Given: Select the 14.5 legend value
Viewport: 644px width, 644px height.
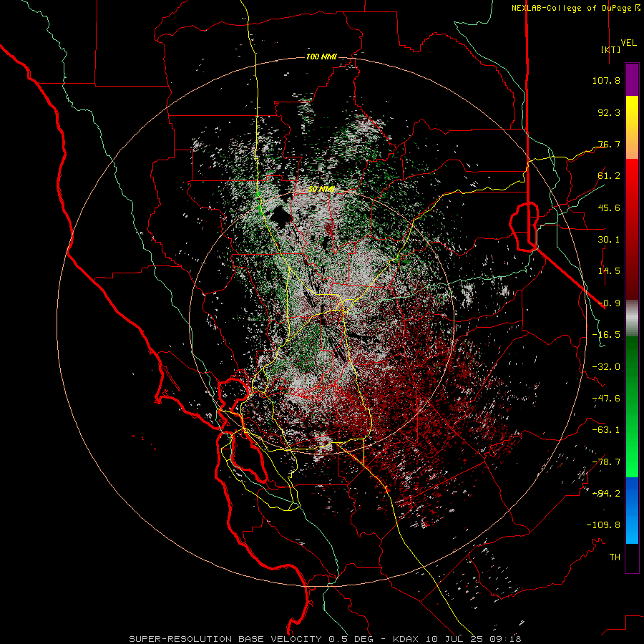Looking at the screenshot, I should pos(609,271).
